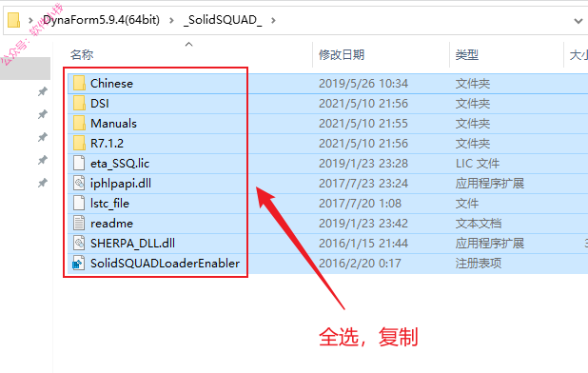Screen dimensions: 588x373
Task: Sort by 修改日期 column header
Action: click(x=342, y=55)
